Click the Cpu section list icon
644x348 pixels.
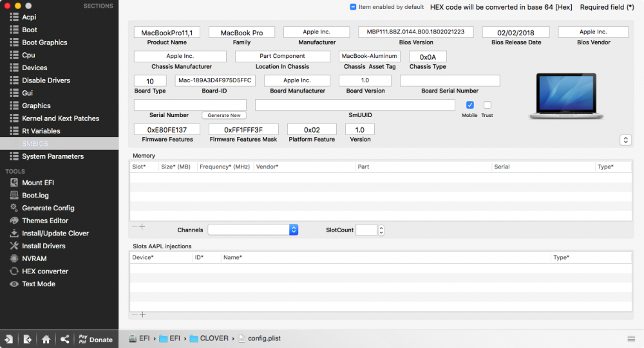[x=14, y=55]
